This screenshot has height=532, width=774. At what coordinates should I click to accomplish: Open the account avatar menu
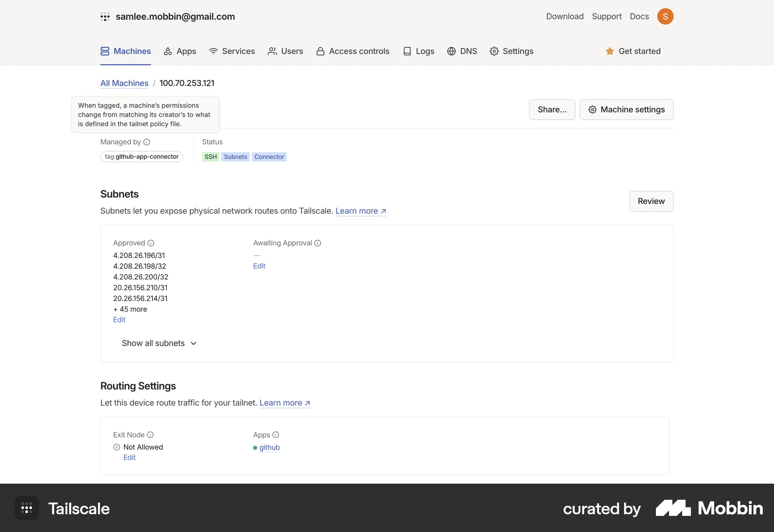click(666, 16)
